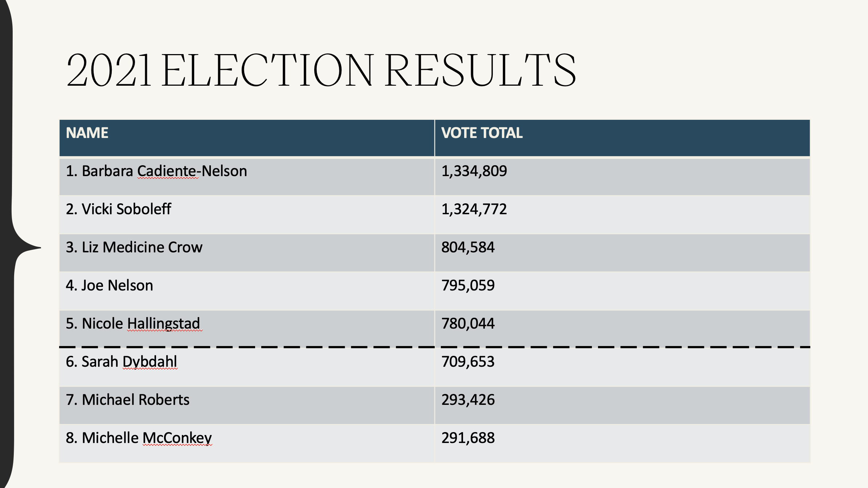
Task: Click the Michelle McConkey name cell
Action: [139, 438]
